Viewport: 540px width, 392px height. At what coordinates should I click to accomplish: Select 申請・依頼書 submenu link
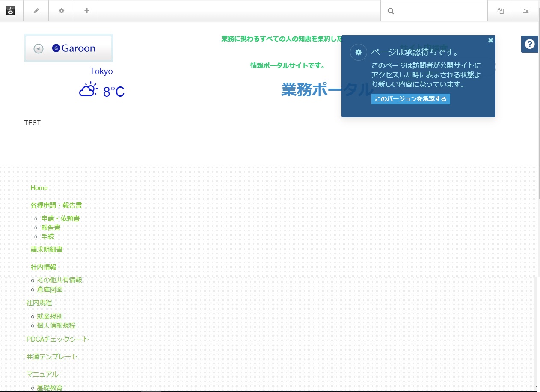[60, 218]
